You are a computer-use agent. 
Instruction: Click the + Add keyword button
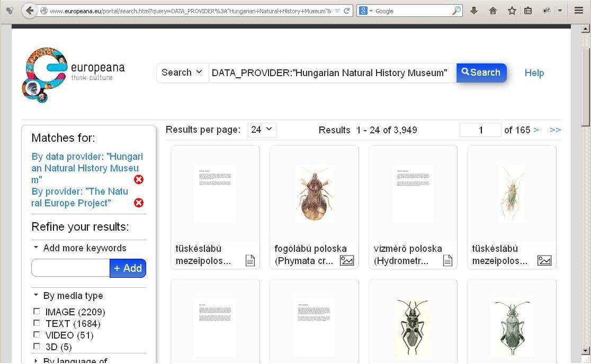pyautogui.click(x=128, y=268)
